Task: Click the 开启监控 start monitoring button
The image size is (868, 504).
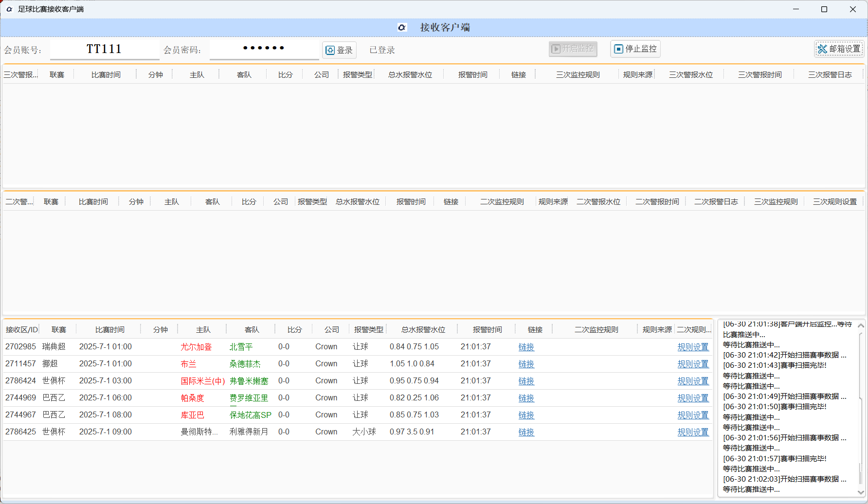Action: 573,49
